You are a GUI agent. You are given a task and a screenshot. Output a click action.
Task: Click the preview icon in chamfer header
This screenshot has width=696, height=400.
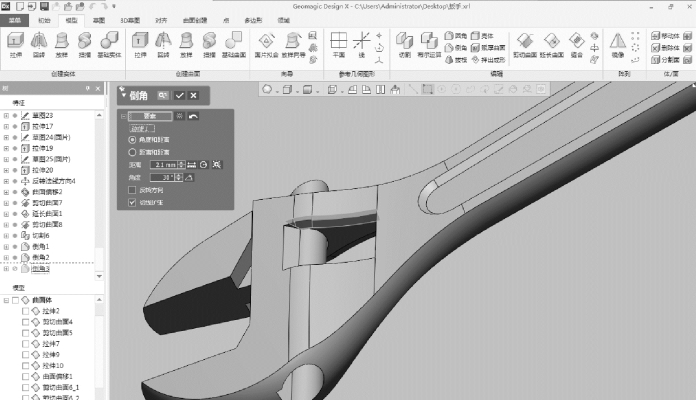162,95
